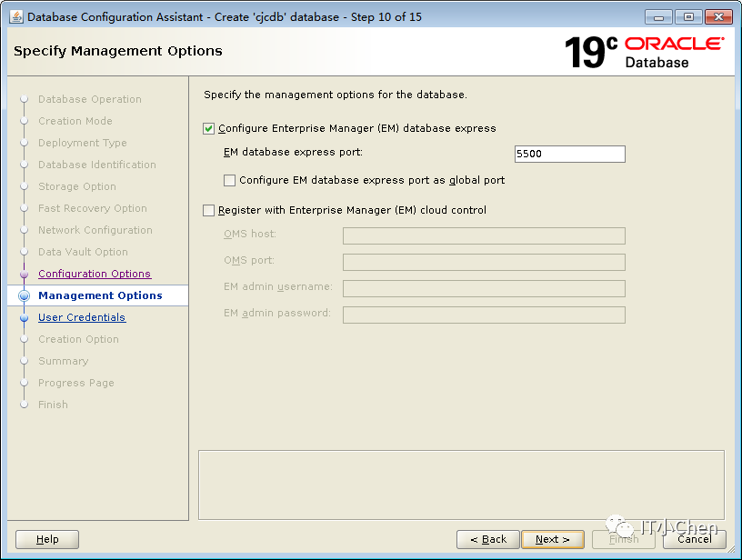The height and width of the screenshot is (560, 742).
Task: Click the Configuration Options step bullet icon
Action: pyautogui.click(x=25, y=274)
